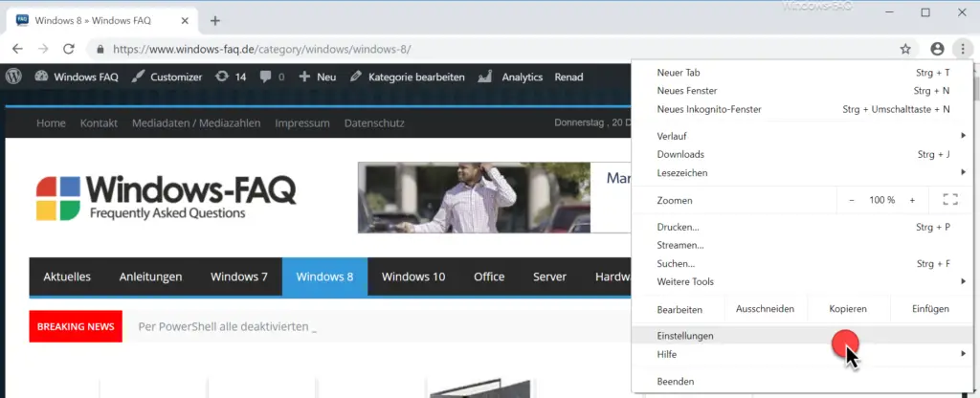This screenshot has height=398, width=980.
Task: Click Kategorie bearbeiten in admin bar
Action: pos(408,77)
